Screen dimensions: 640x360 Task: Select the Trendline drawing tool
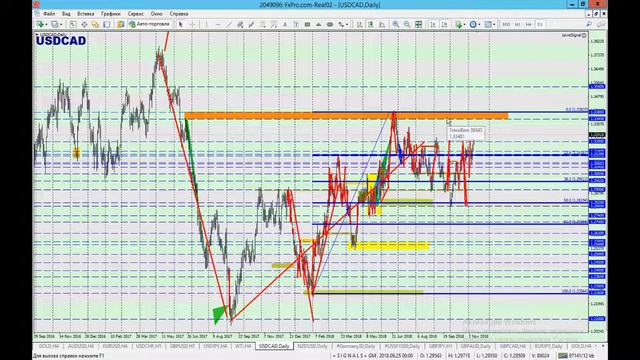coord(229,24)
